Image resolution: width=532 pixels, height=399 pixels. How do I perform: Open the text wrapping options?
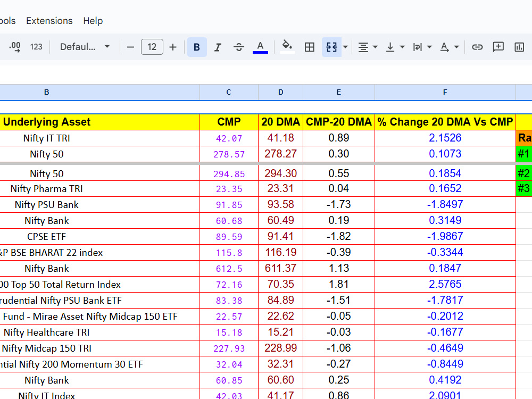click(422, 47)
